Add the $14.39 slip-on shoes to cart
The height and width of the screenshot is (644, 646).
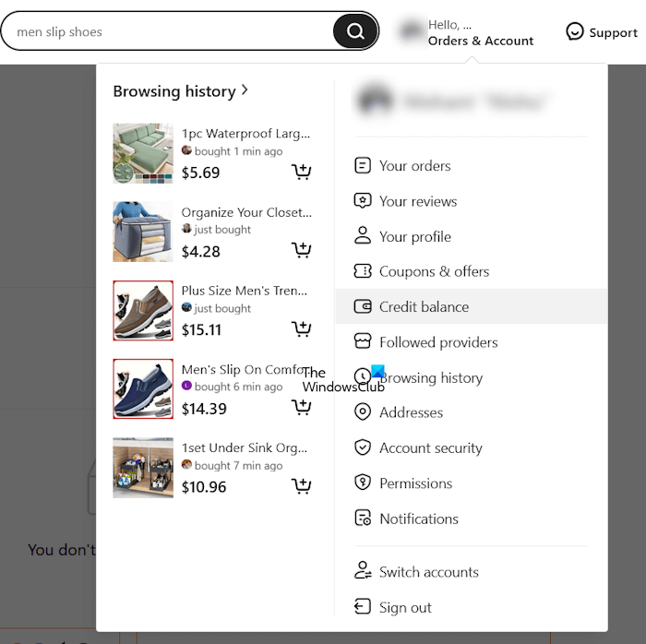coord(301,409)
